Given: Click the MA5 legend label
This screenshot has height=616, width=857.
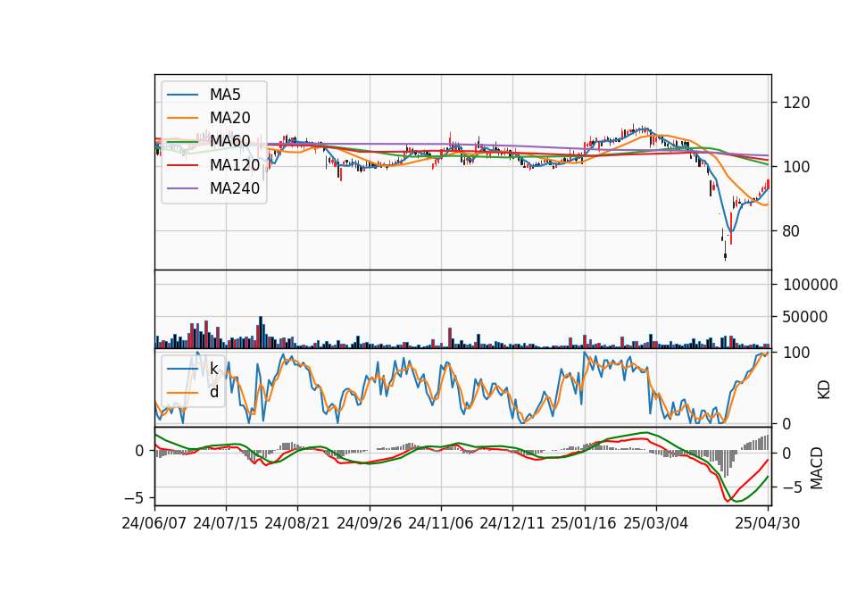Looking at the screenshot, I should tap(225, 95).
